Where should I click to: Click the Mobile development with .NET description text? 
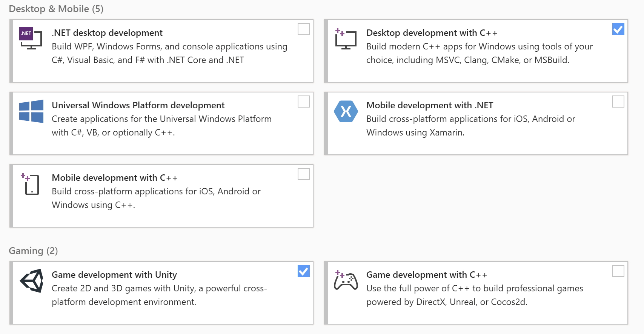coord(470,126)
